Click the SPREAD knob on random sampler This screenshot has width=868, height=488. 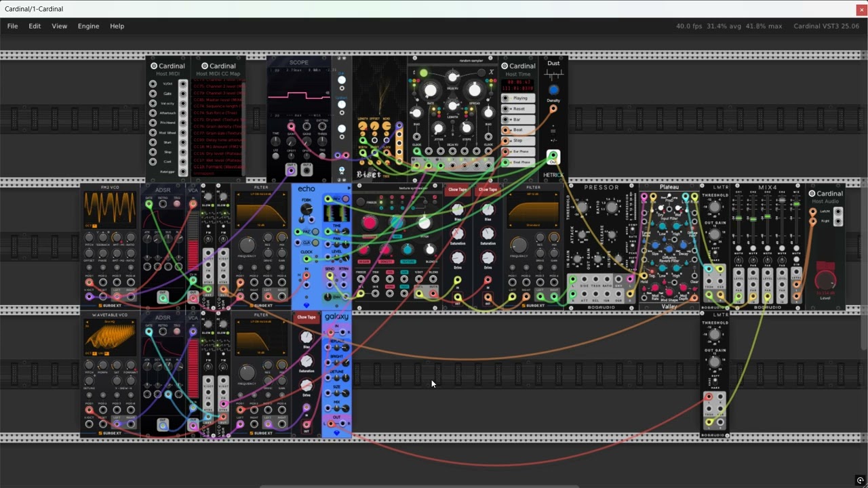[x=475, y=90]
